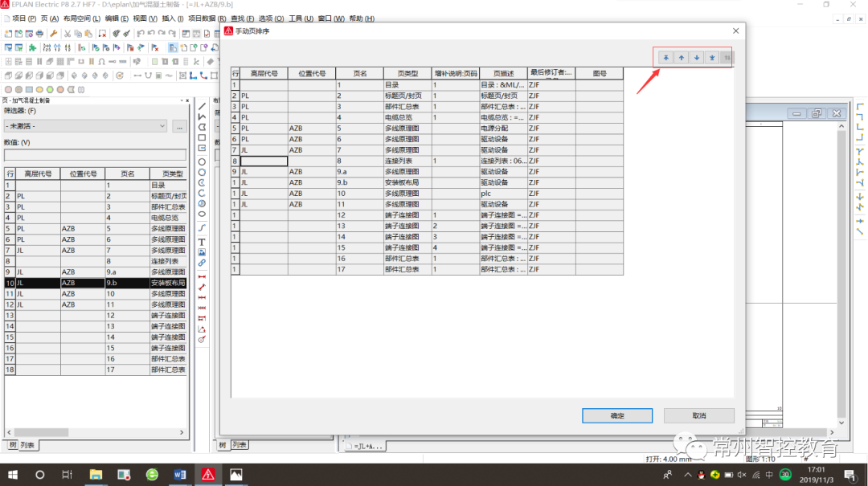Switch to the 树 tab in page navigator

pos(12,445)
